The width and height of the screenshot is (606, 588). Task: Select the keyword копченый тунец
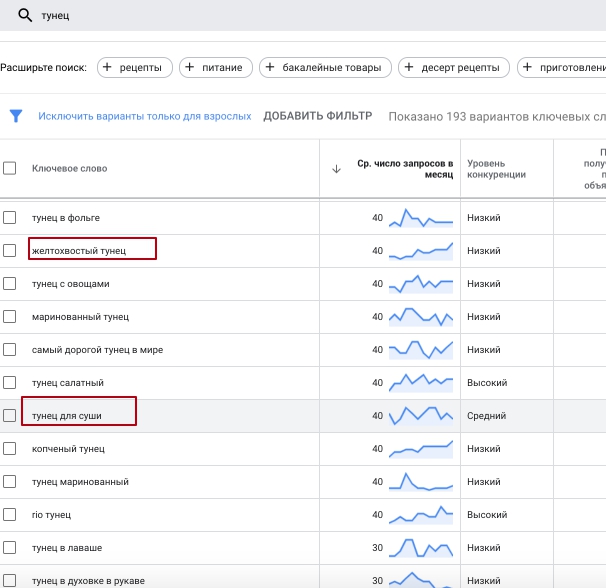click(x=68, y=449)
